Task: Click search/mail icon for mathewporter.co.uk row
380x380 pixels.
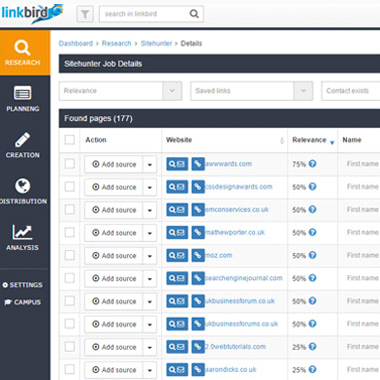Action: coord(177,233)
